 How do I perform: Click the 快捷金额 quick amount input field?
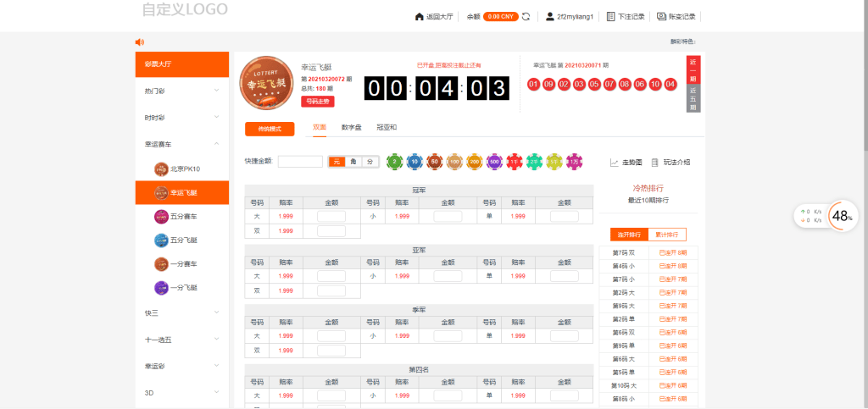click(300, 162)
